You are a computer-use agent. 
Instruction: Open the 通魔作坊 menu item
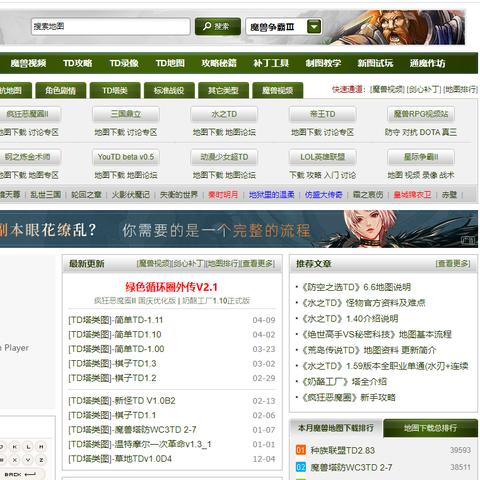point(427,63)
